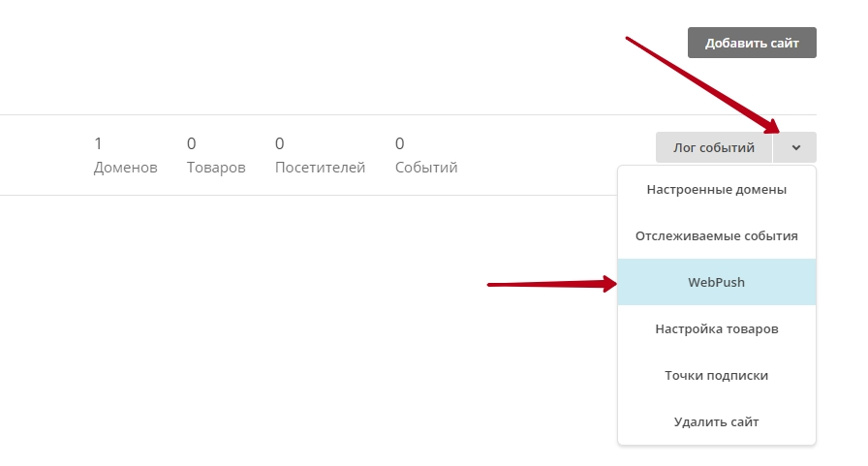Click the Товаров statistic label
The width and height of the screenshot is (868, 466).
coord(216,168)
